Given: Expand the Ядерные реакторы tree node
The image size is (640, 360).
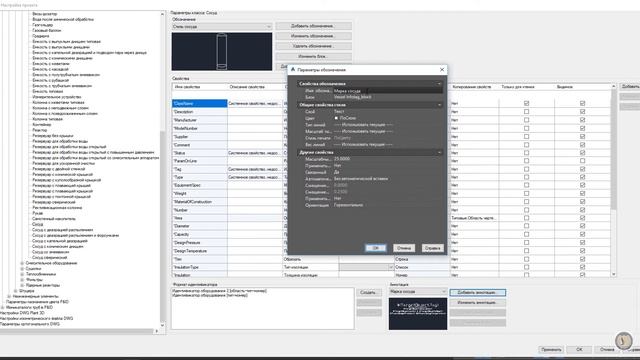Looking at the screenshot, I should tap(22, 285).
